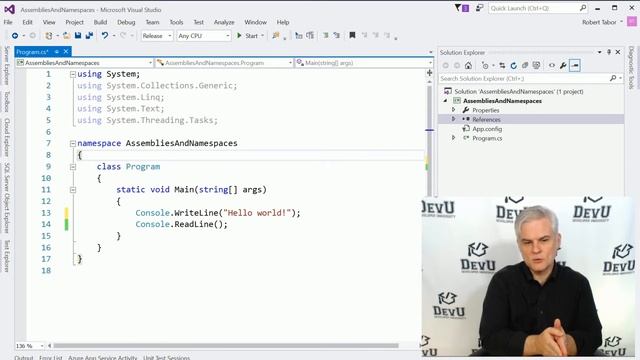Click the Open File folder icon
640x360 pixels.
[x=67, y=36]
